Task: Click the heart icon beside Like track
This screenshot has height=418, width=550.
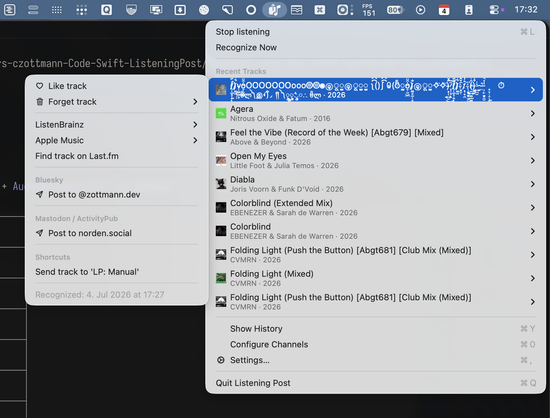Action: tap(40, 86)
